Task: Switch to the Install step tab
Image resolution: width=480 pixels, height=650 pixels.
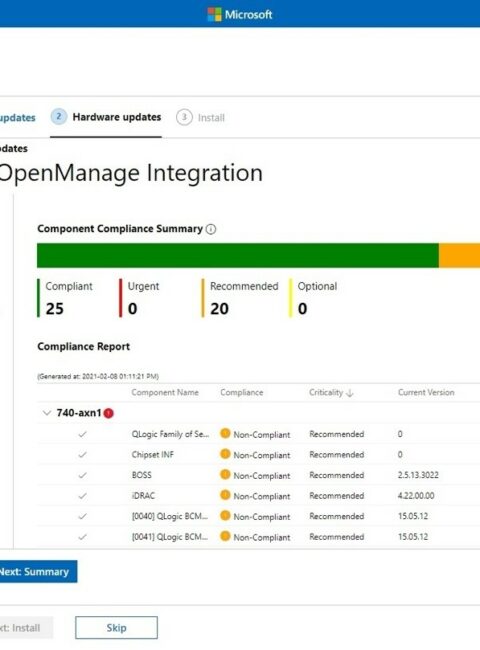Action: tap(201, 118)
